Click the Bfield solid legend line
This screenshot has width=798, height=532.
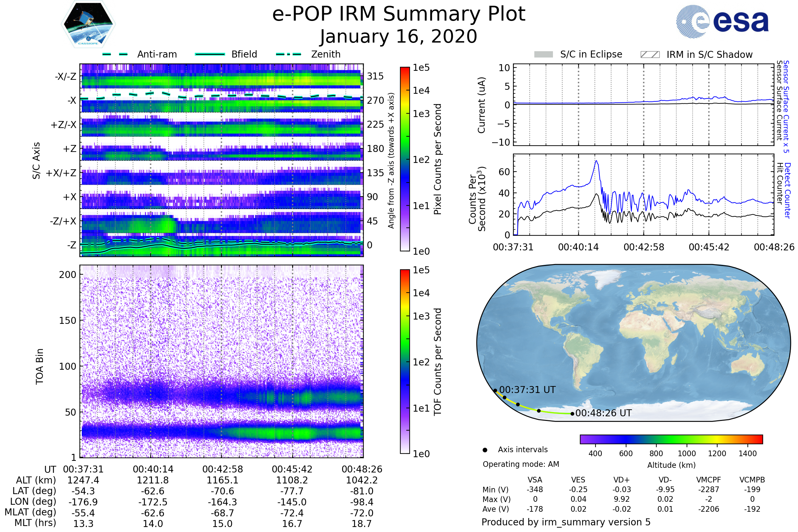pyautogui.click(x=210, y=54)
